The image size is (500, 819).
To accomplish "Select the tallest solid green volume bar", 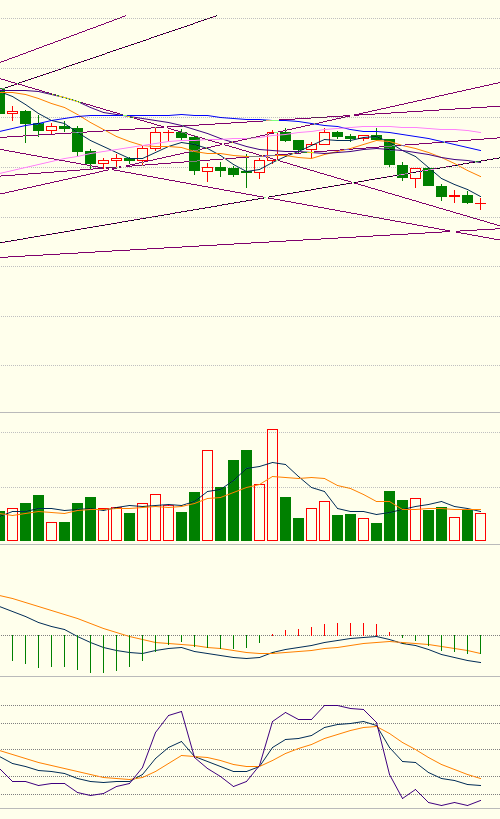I will (x=246, y=495).
